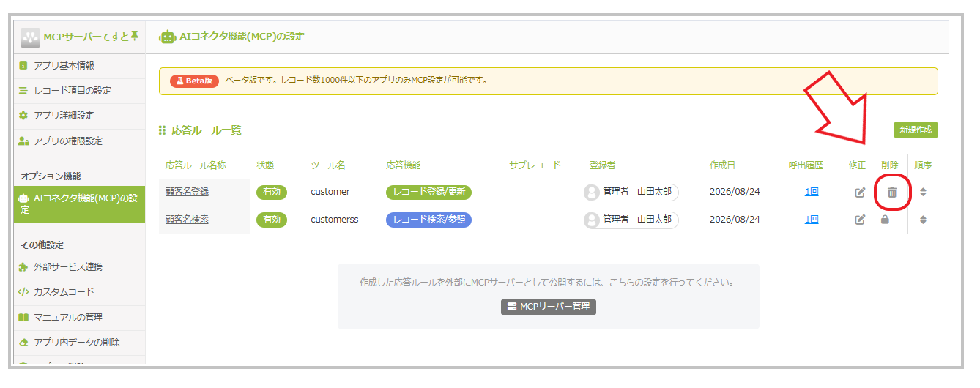Click サブレコード column header
Viewport: 980px width, 388px height.
tap(535, 165)
